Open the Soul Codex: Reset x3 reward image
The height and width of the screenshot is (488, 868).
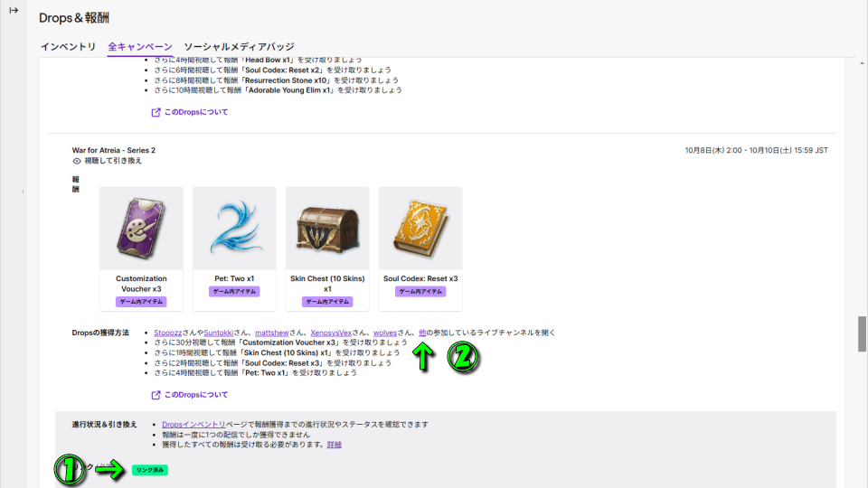(x=420, y=228)
